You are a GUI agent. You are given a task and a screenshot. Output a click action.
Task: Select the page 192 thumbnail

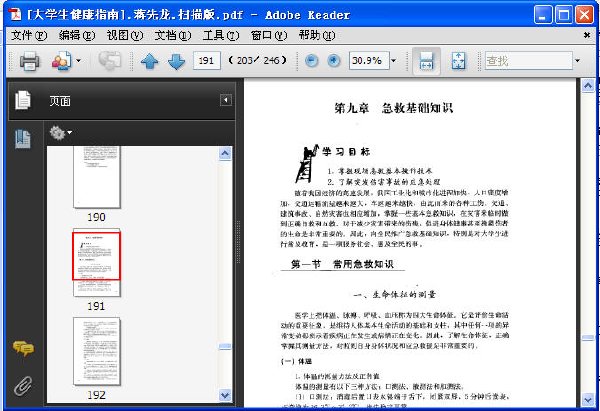click(x=97, y=351)
